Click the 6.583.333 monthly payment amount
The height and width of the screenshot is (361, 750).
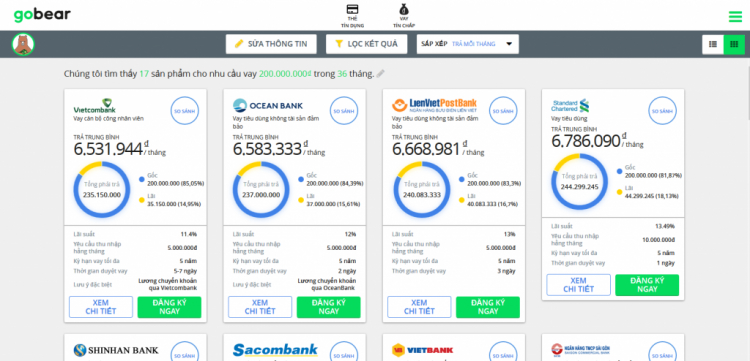[x=267, y=149]
